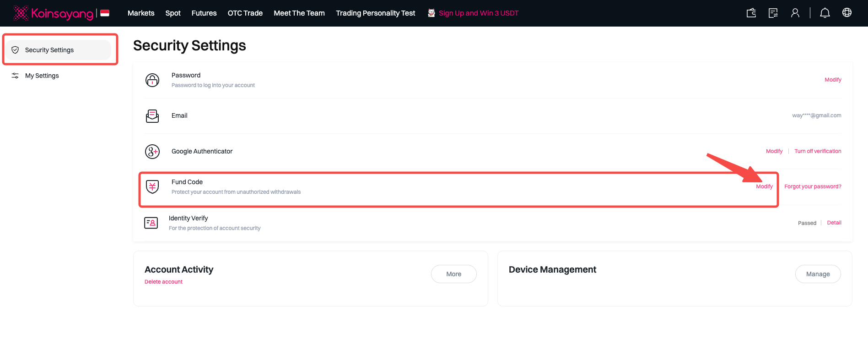This screenshot has width=868, height=345.
Task: Modify the account password
Action: (833, 80)
